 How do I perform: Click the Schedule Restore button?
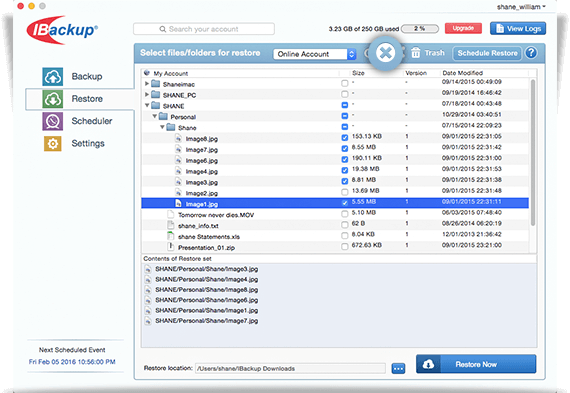[487, 53]
